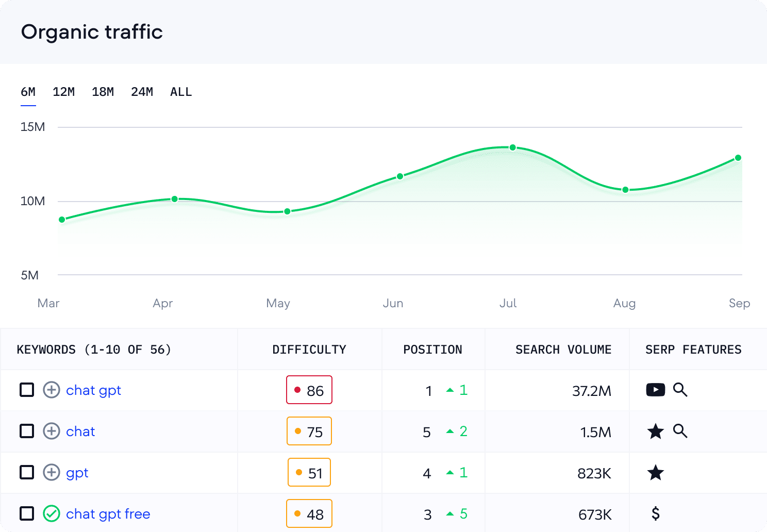Click the plus icon next to gpt keyword
767x532 pixels.
pyautogui.click(x=51, y=472)
